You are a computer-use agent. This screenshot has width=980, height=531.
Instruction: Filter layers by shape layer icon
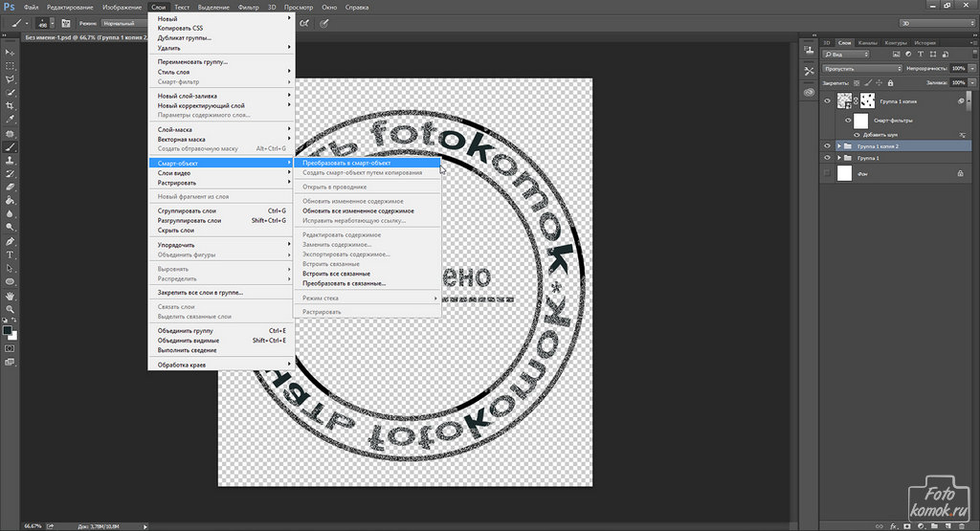pos(932,55)
